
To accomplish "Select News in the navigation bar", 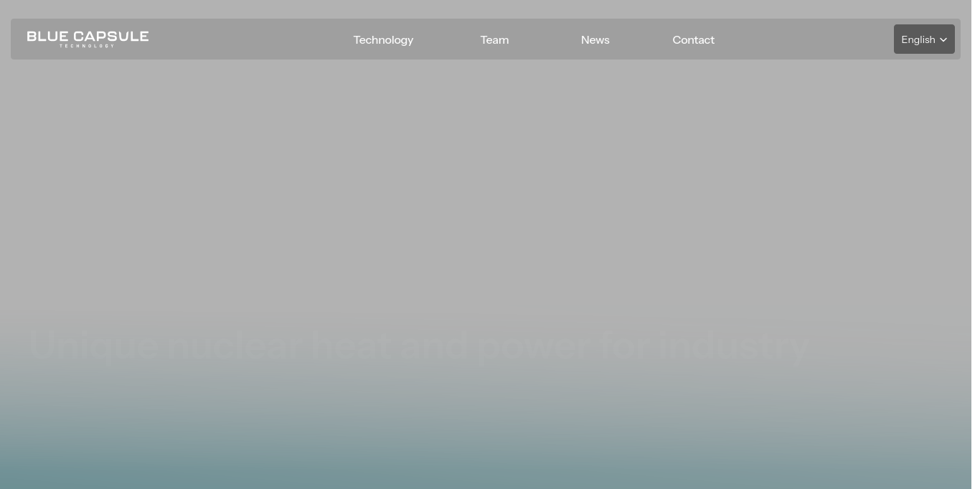I will coord(595,39).
